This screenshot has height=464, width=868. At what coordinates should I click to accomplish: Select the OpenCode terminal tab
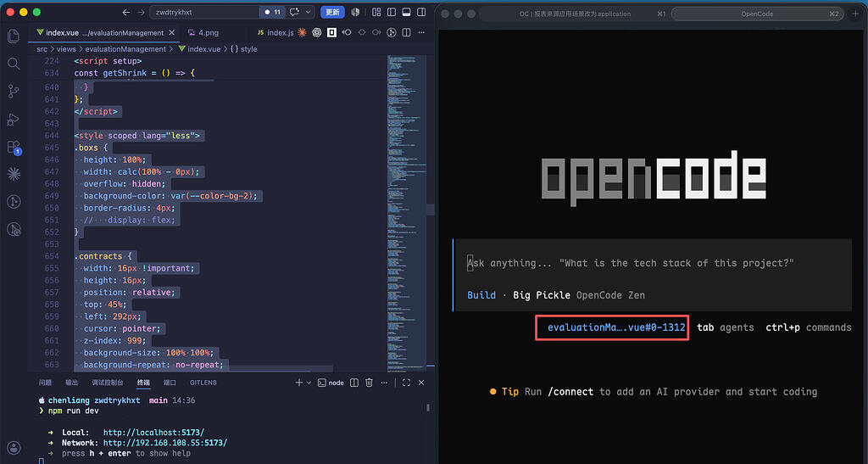757,14
